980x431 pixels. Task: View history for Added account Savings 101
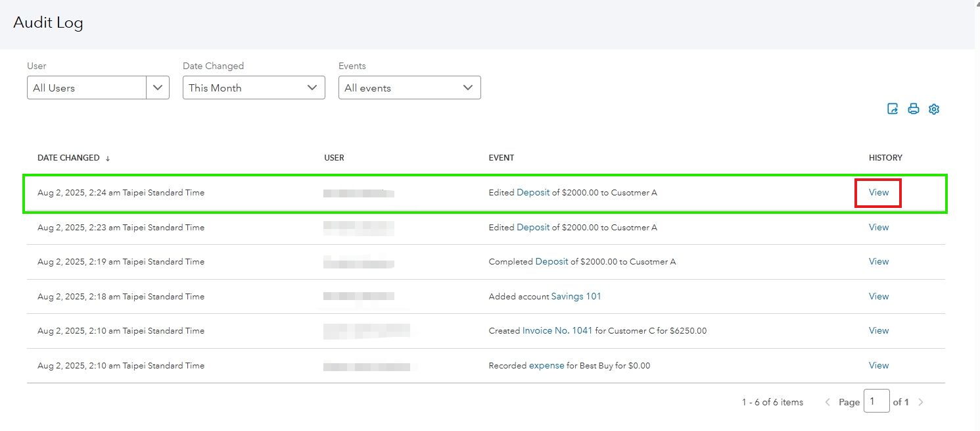coord(878,296)
